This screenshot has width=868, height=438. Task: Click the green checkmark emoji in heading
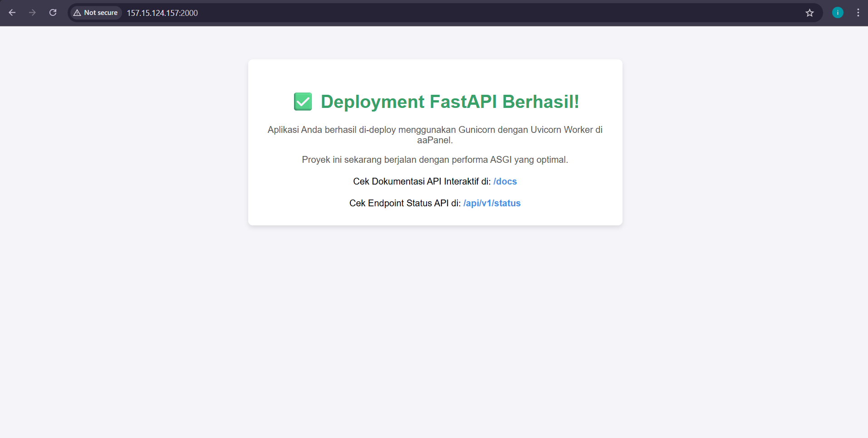(303, 102)
